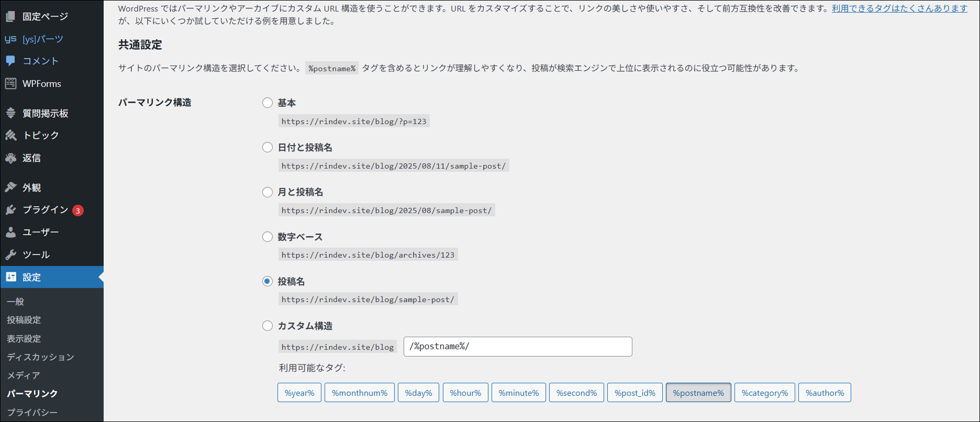Click the archives/123 sample URL
Screen dimensions: 980x422
[368, 255]
